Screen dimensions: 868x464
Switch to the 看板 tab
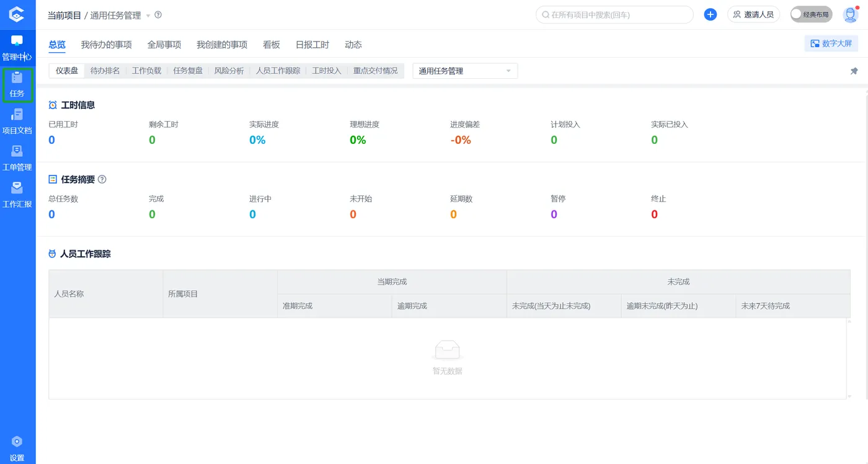point(271,44)
